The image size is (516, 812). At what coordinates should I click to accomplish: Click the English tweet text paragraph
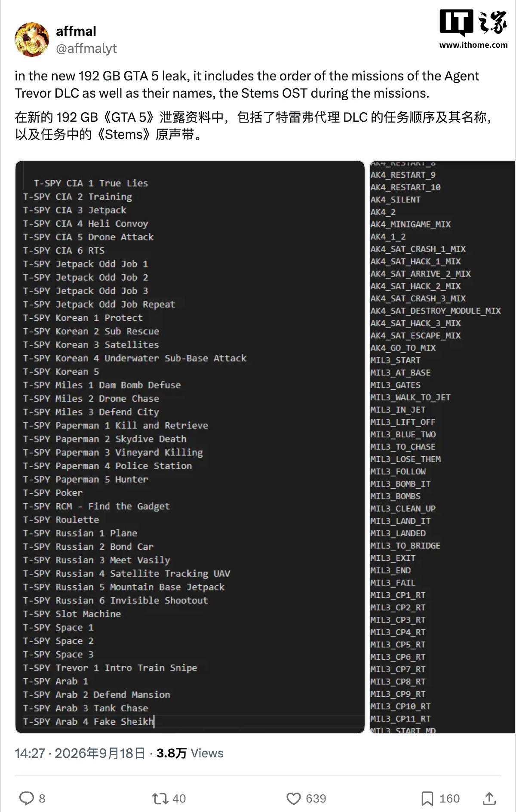coord(247,84)
